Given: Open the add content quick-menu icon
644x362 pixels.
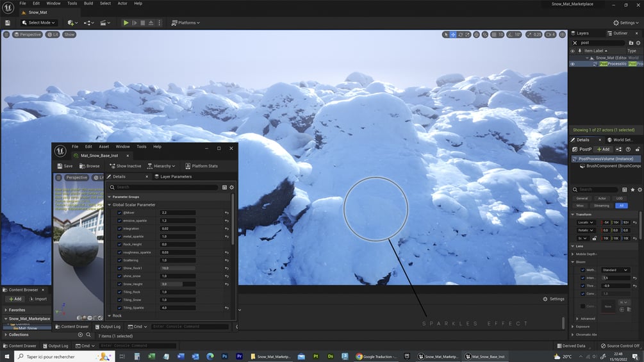Looking at the screenshot, I should (x=72, y=23).
